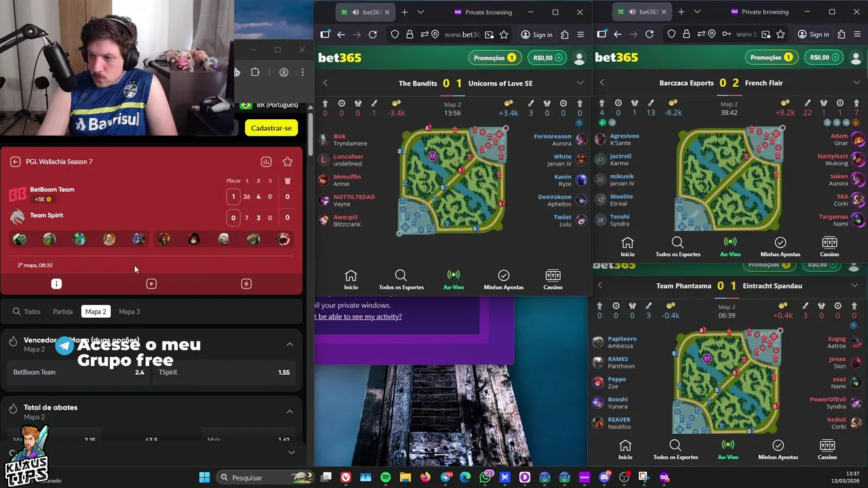Screen dimensions: 868x488
Task: Open Cassino under Barczaca match
Action: [829, 247]
